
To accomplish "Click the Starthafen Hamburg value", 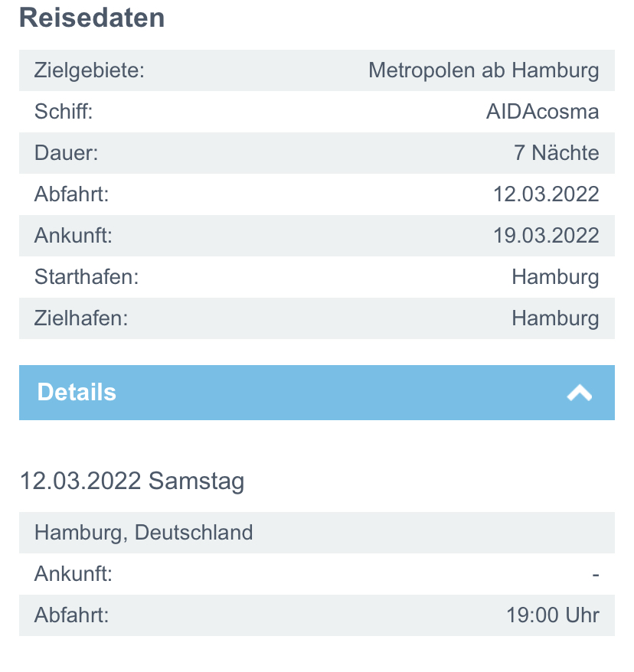I will tap(555, 276).
